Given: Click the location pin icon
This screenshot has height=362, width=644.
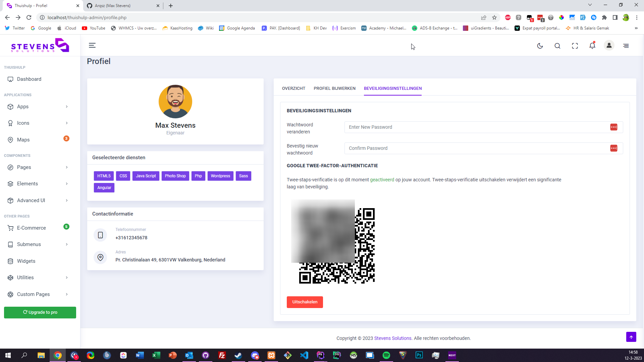Looking at the screenshot, I should (100, 257).
